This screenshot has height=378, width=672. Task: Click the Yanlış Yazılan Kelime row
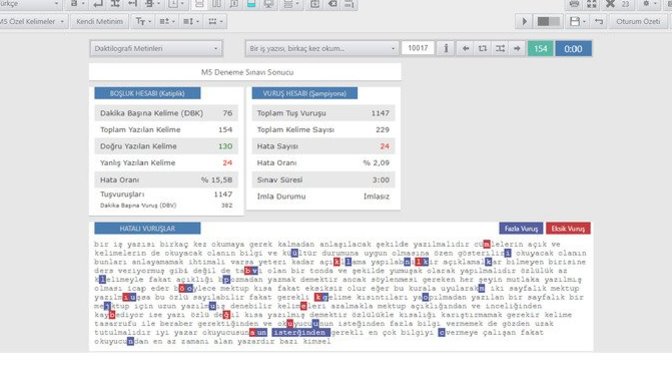point(166,163)
